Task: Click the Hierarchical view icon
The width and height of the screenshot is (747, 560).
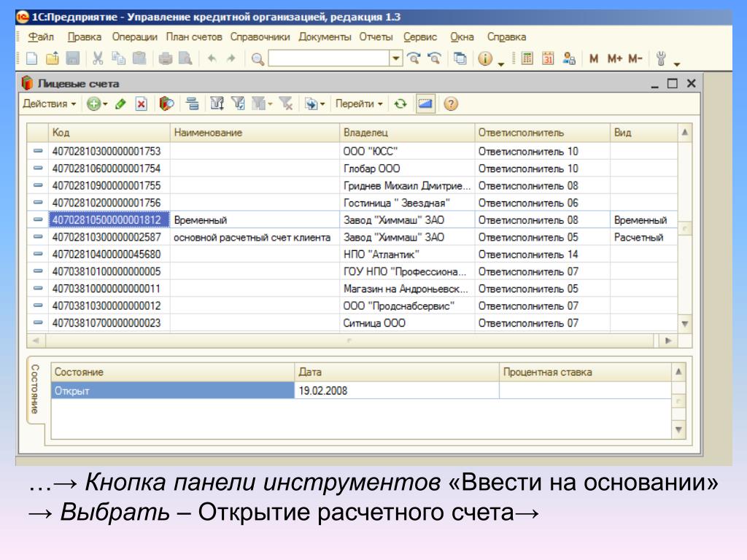Action: 193,104
